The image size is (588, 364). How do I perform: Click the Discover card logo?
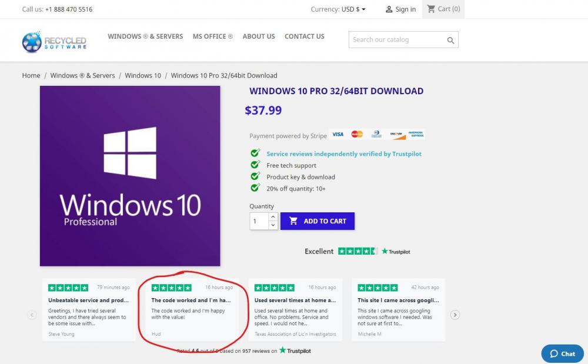tap(397, 135)
